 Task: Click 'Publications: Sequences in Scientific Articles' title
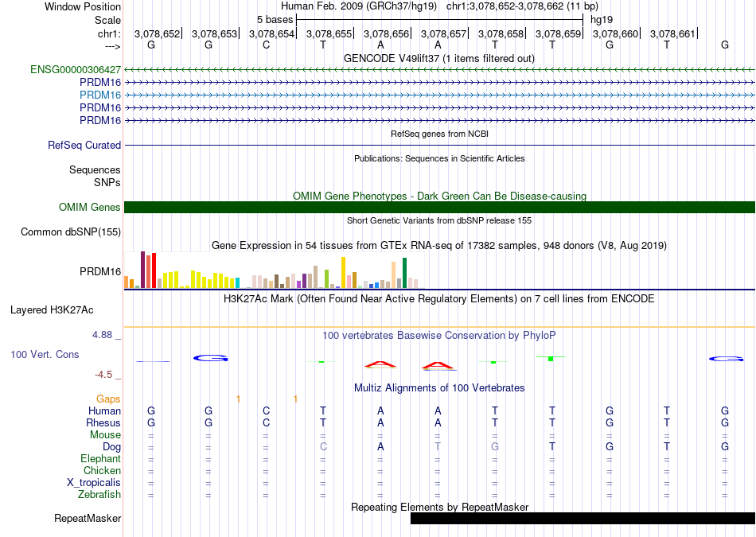click(439, 158)
